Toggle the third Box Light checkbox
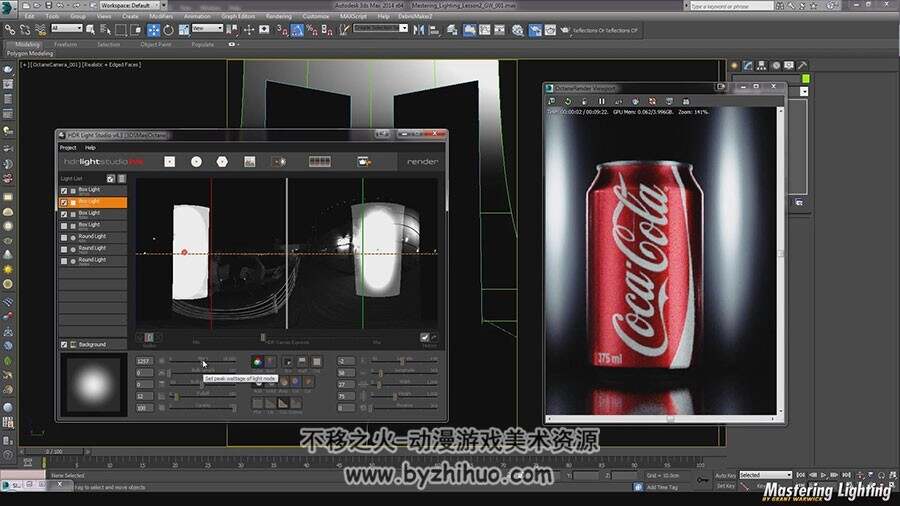This screenshot has height=506, width=900. tap(64, 214)
